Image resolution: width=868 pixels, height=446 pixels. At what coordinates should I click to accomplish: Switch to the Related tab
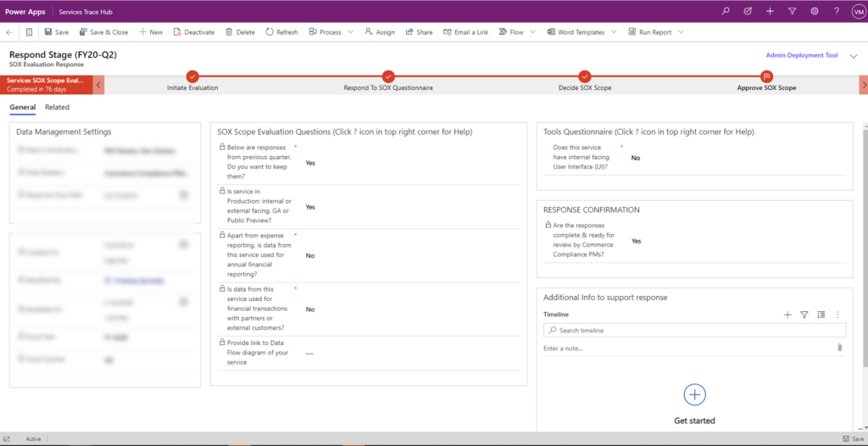[57, 108]
